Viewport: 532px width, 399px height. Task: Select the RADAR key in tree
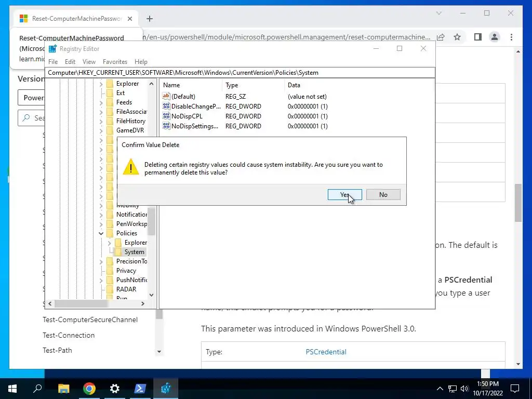point(126,289)
